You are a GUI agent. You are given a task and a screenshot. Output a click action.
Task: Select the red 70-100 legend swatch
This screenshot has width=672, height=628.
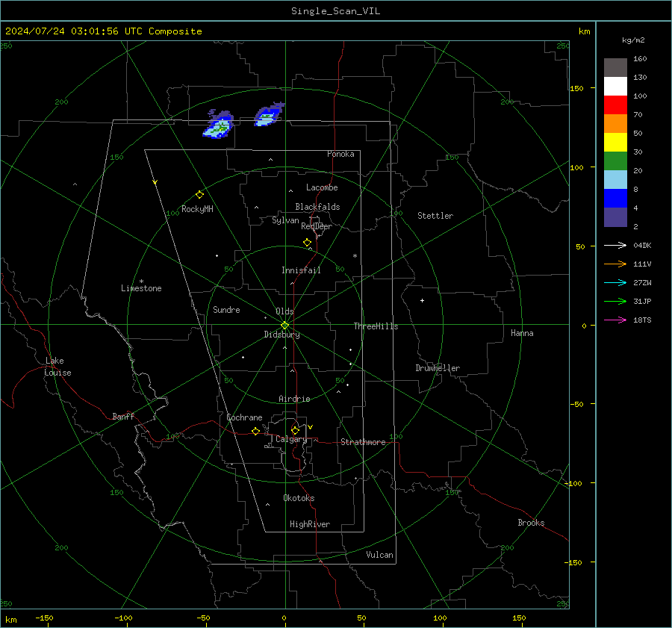pyautogui.click(x=615, y=105)
